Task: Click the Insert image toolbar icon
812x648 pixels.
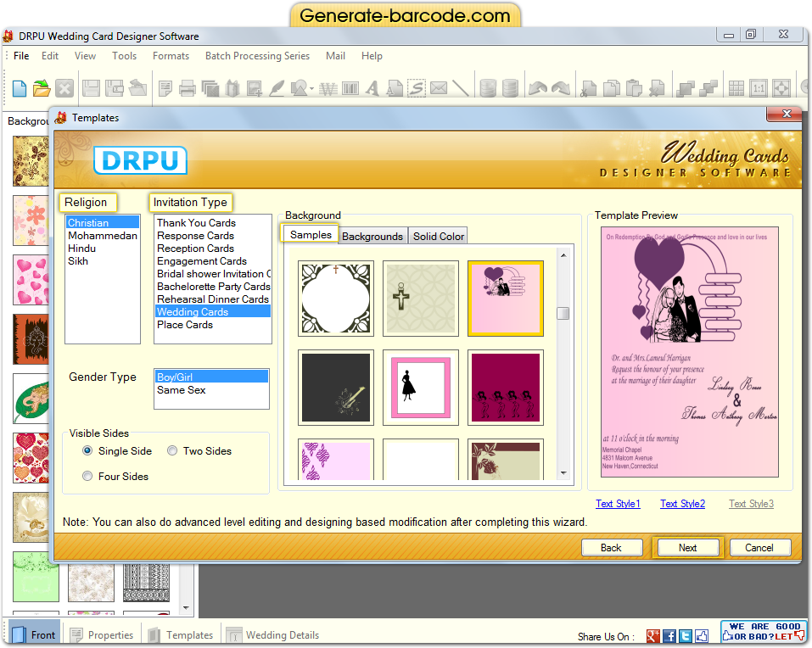Action: pos(254,88)
